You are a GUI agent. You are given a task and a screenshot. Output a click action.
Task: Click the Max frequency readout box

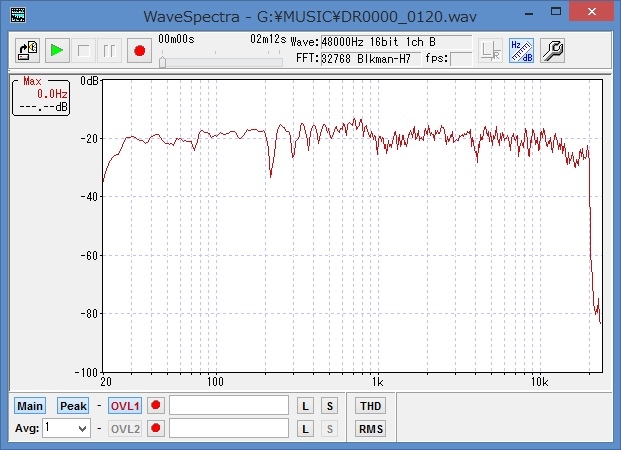tap(41, 97)
